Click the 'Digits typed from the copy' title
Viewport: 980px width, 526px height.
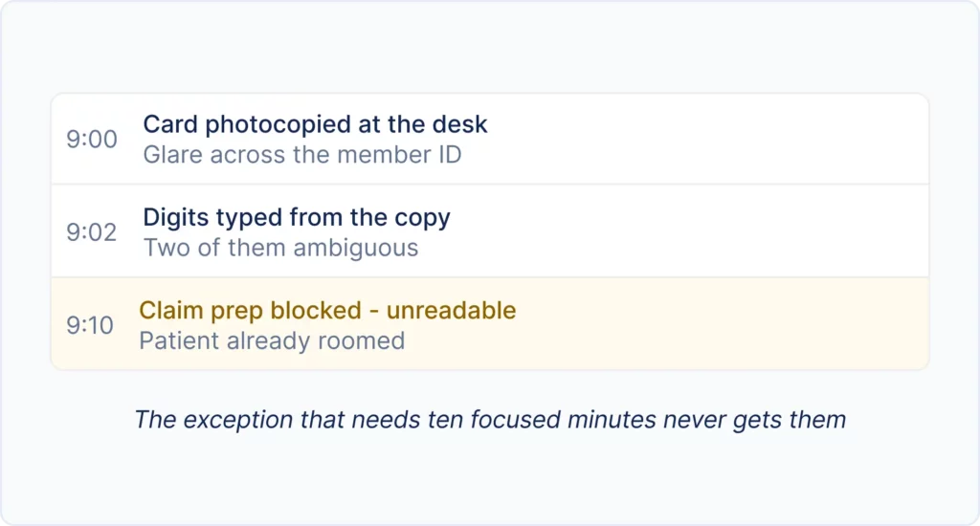[297, 217]
